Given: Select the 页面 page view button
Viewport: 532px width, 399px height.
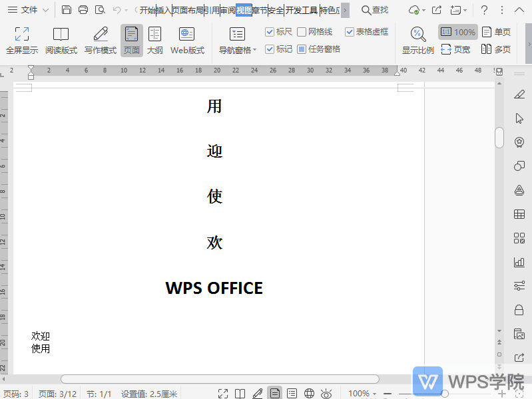Looking at the screenshot, I should [x=132, y=41].
